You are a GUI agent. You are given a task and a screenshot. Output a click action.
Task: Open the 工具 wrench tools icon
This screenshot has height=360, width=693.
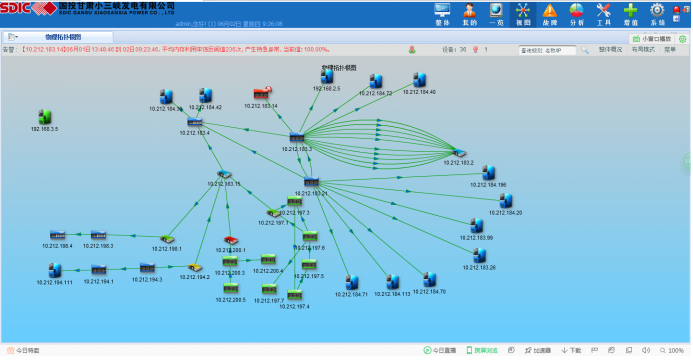pyautogui.click(x=604, y=15)
